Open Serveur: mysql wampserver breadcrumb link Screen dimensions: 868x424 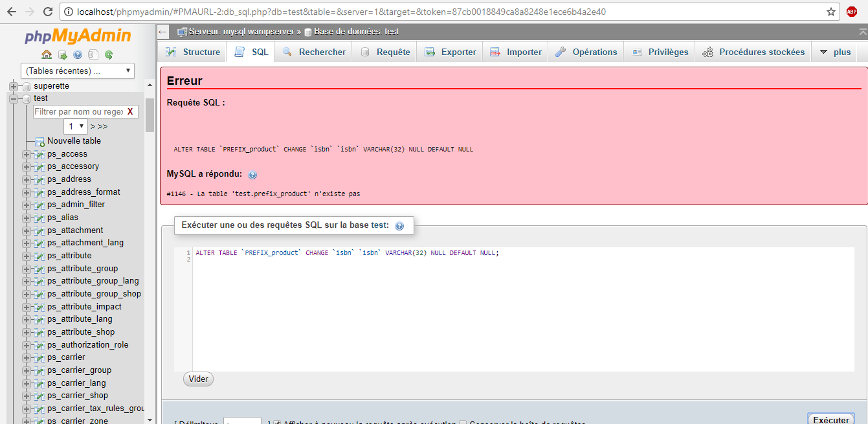pos(241,32)
